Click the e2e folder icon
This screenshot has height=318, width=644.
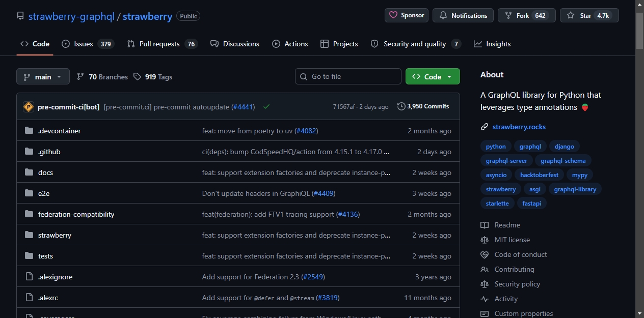pyautogui.click(x=29, y=193)
